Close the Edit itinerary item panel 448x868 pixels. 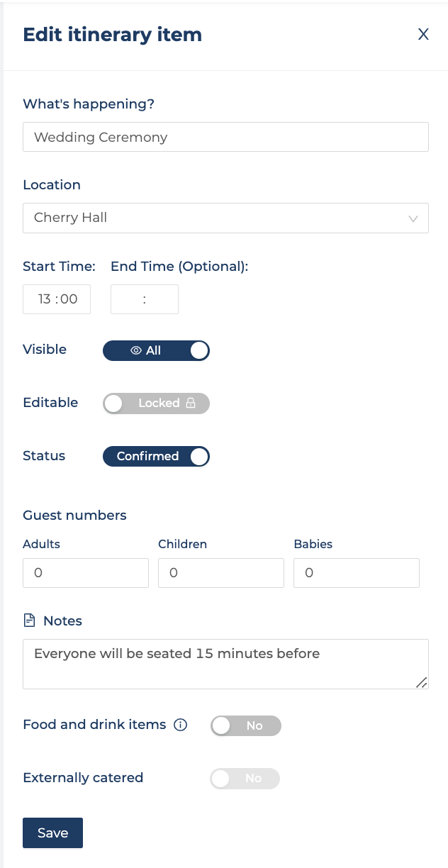[x=423, y=35]
